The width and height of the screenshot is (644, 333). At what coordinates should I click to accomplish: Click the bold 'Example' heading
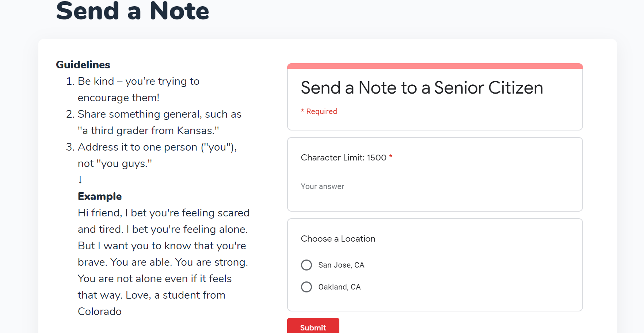point(100,196)
